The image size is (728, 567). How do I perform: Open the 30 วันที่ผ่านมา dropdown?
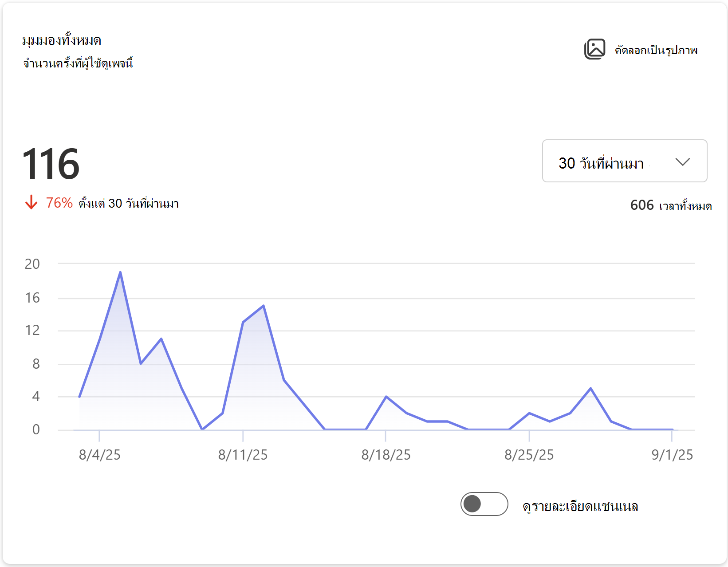(x=625, y=161)
